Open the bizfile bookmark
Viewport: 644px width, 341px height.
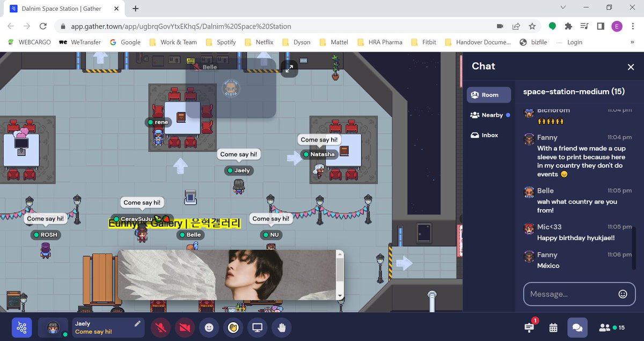[533, 42]
